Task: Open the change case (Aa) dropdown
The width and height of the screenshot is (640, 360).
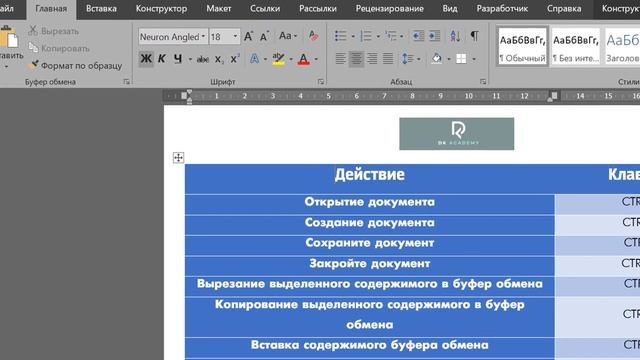Action: (288, 36)
